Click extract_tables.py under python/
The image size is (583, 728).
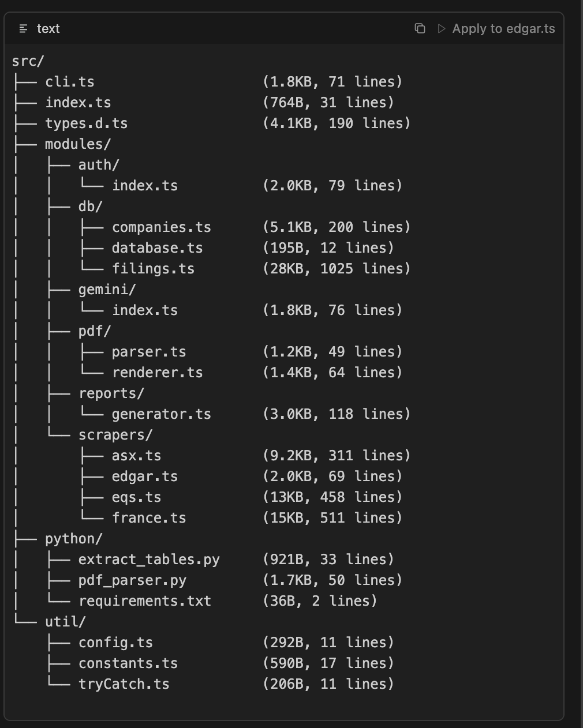pos(149,559)
